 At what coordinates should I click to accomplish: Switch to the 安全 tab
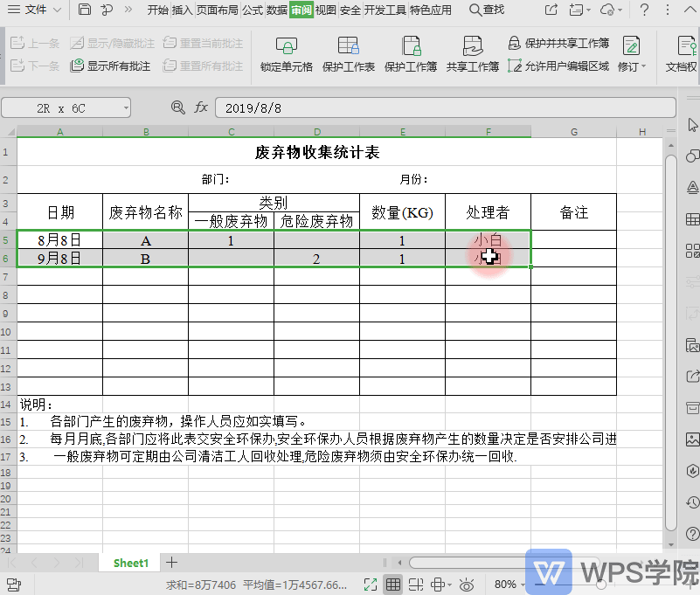(350, 10)
